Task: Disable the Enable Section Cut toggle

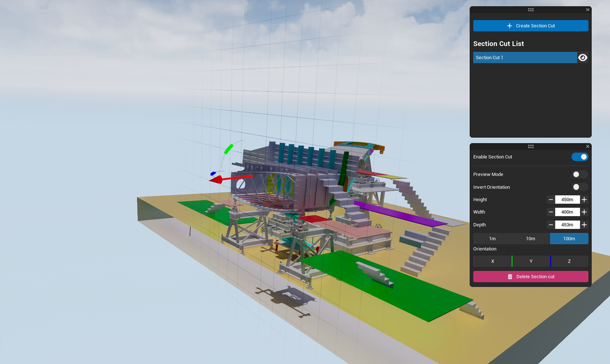Action: [580, 157]
